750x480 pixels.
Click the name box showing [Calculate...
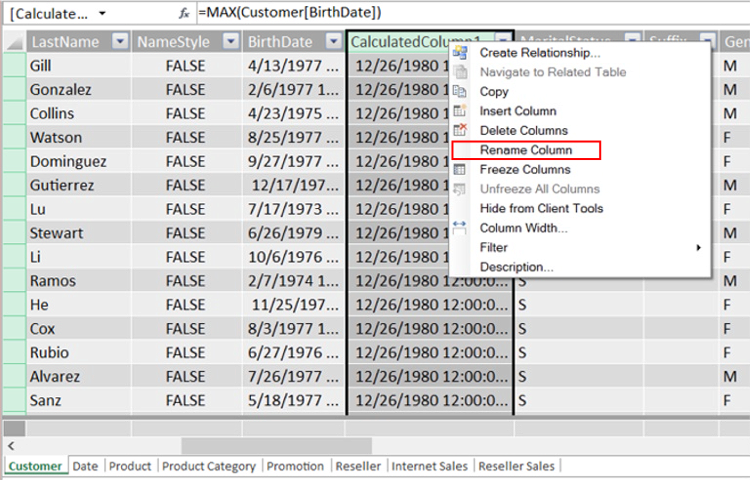[49, 13]
